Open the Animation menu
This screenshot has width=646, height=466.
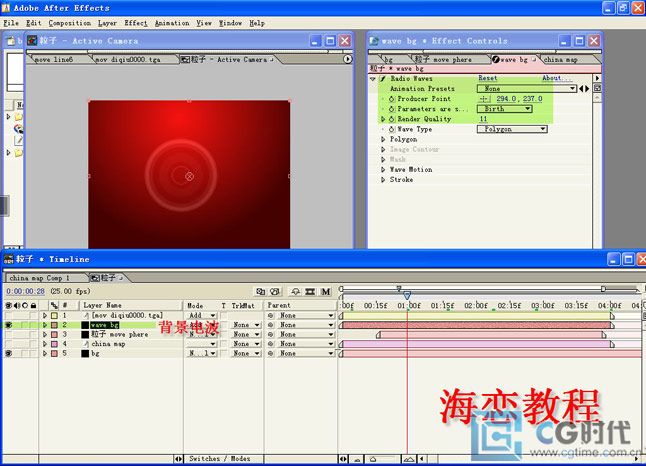(x=172, y=23)
